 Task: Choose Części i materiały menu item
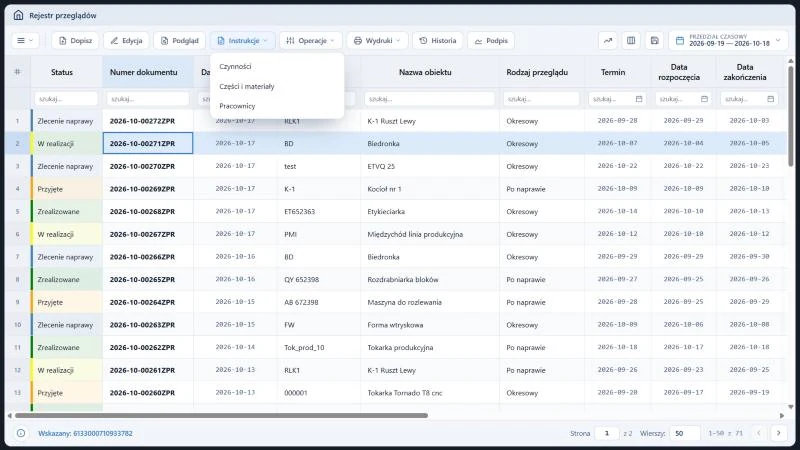pos(277,86)
